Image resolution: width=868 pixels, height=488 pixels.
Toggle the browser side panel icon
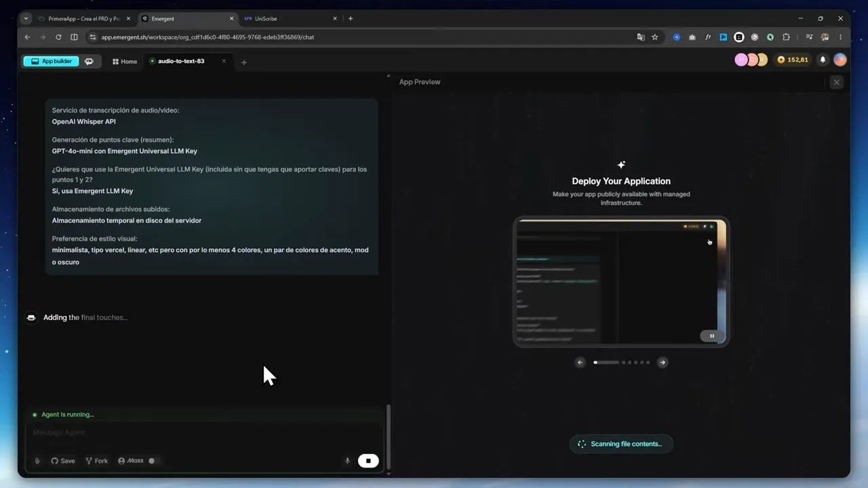[x=75, y=37]
